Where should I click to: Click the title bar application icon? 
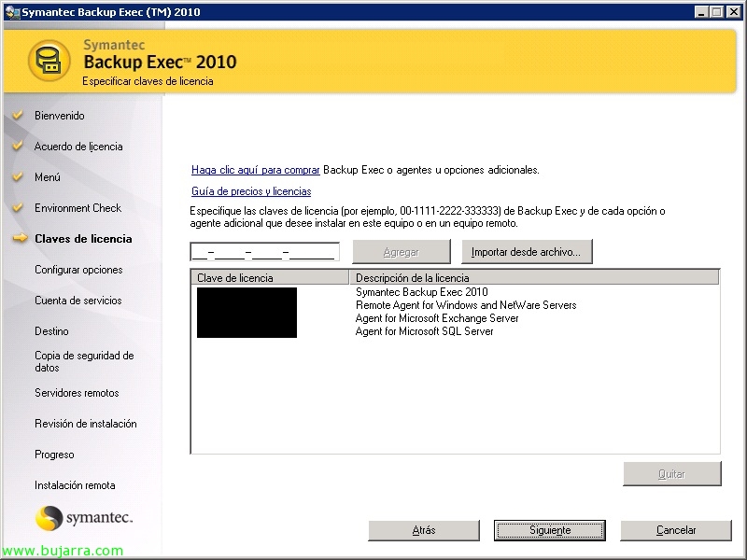12,12
